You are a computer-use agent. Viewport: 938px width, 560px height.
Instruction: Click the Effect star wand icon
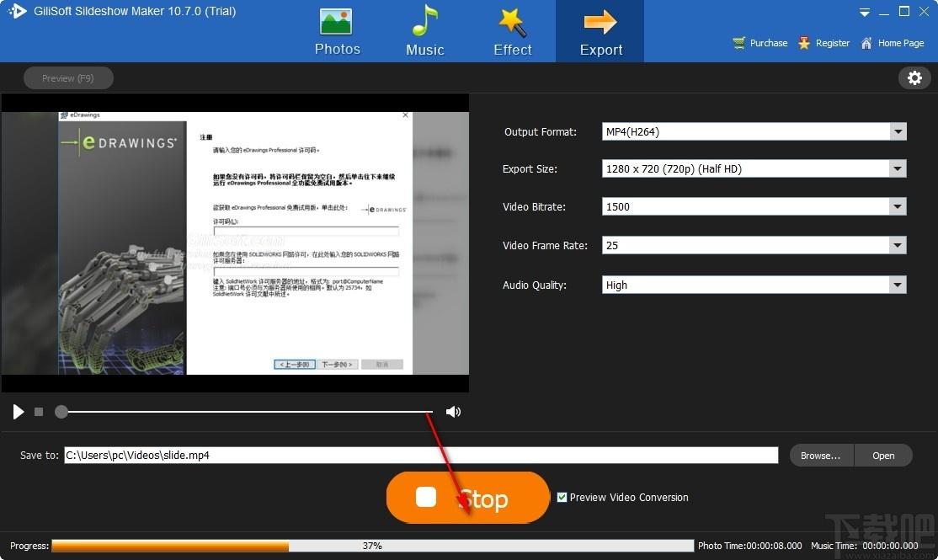click(x=513, y=22)
